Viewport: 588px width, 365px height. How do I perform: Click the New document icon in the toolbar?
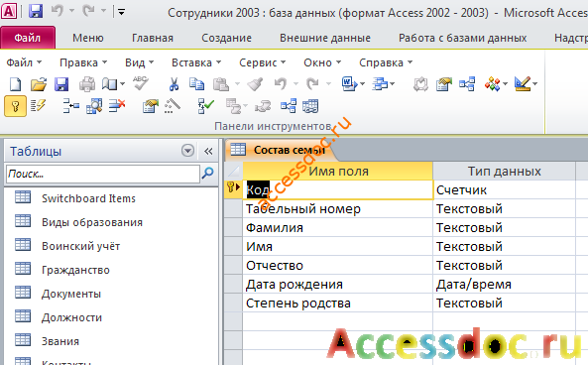[15, 84]
